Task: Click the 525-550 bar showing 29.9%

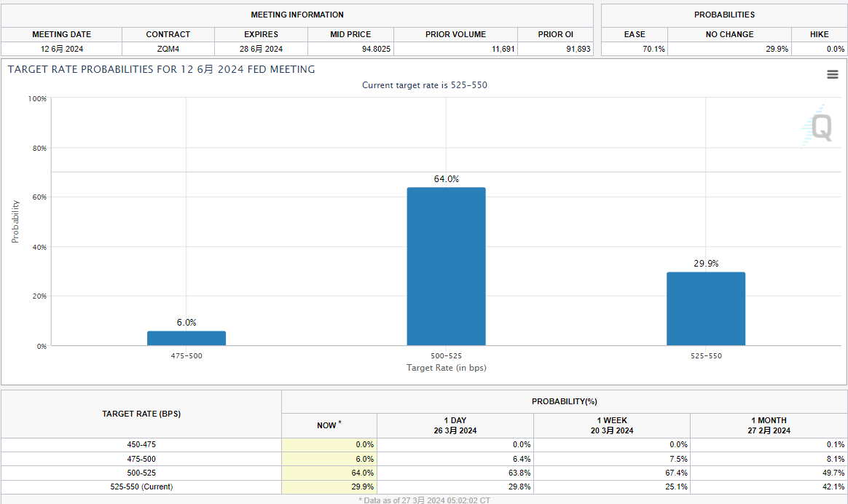Action: (x=705, y=308)
